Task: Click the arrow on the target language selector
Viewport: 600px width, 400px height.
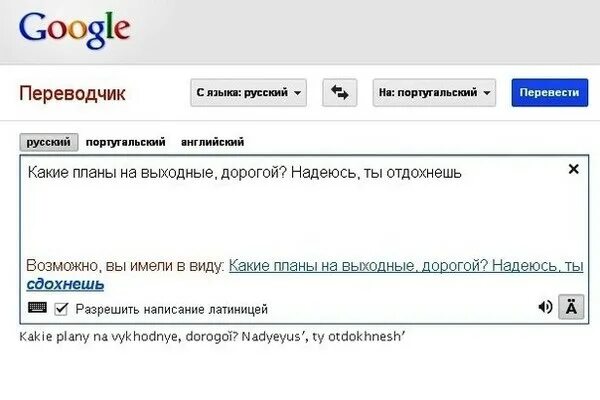Action: click(x=487, y=93)
